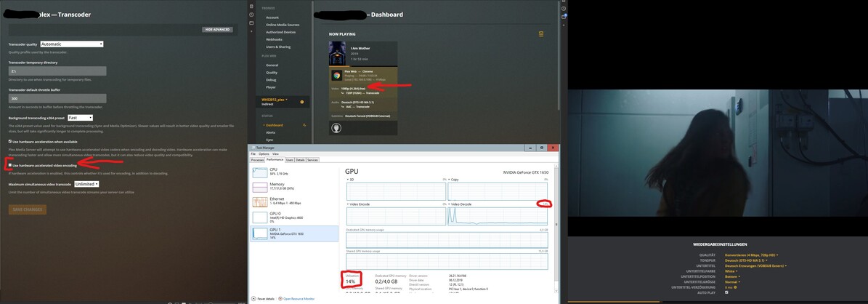Open Sync under Status
The height and width of the screenshot is (304, 868).
coord(269,140)
